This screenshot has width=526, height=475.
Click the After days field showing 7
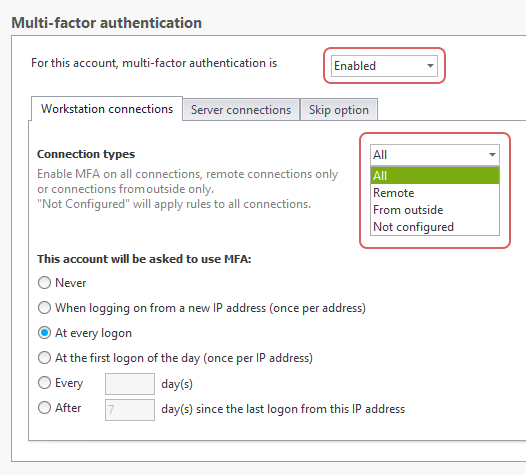click(x=130, y=410)
